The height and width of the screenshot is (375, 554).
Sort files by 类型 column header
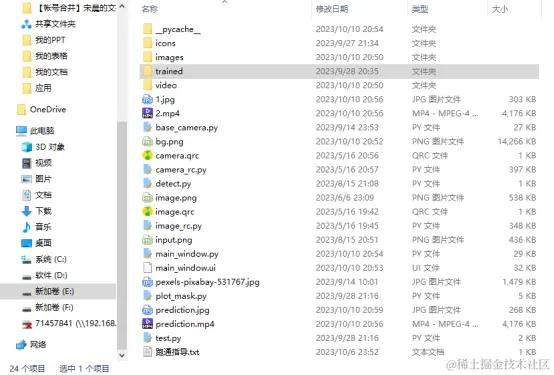click(420, 9)
